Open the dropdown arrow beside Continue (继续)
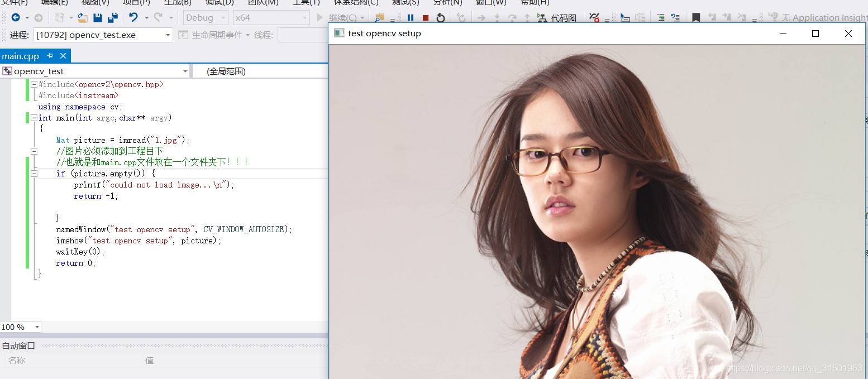The height and width of the screenshot is (379, 868). coord(363,18)
